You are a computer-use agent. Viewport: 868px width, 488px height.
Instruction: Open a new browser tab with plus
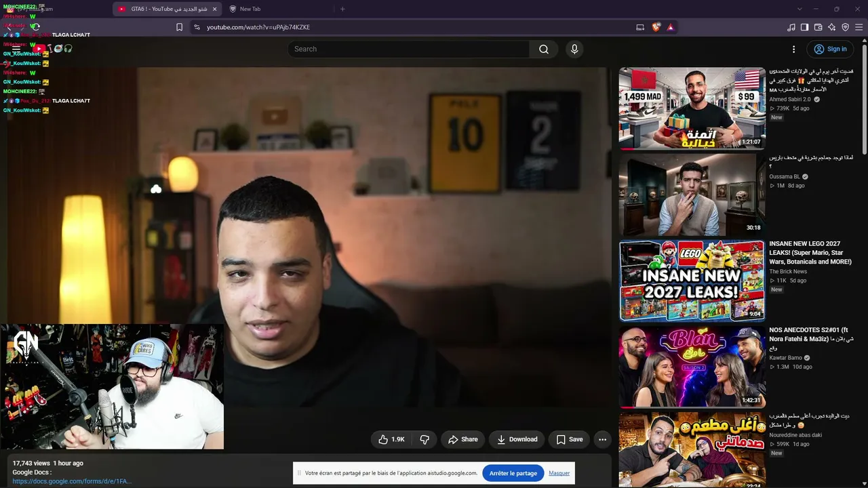coord(342,9)
